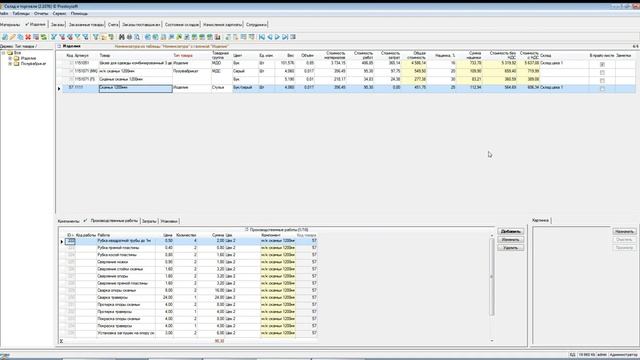
Task: Open the Отчеты menu
Action: pyautogui.click(x=41, y=13)
